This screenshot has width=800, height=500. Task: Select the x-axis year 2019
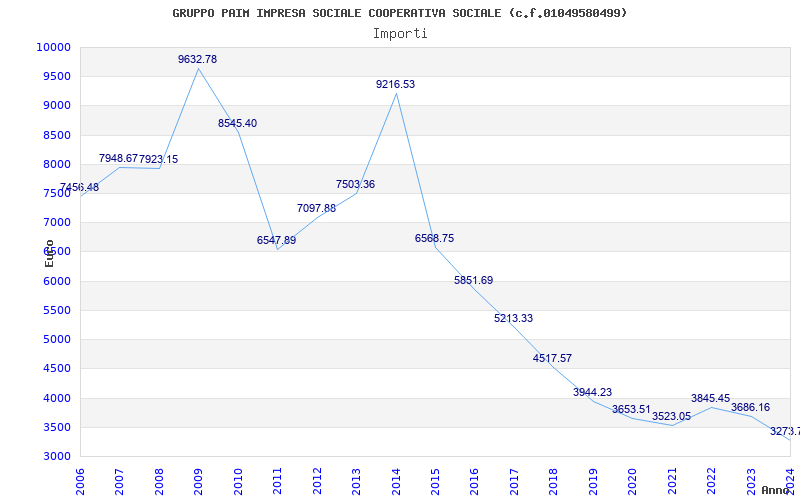pyautogui.click(x=593, y=481)
